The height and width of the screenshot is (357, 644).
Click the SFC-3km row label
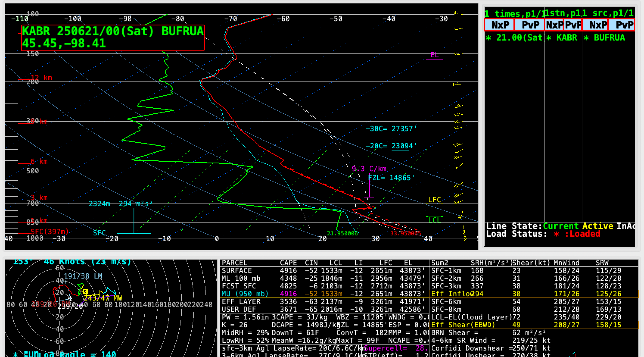point(446,286)
